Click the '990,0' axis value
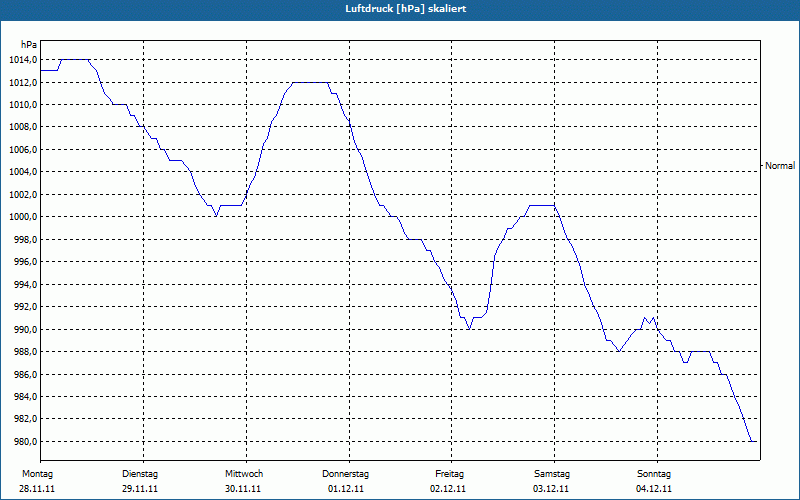 tap(25, 329)
